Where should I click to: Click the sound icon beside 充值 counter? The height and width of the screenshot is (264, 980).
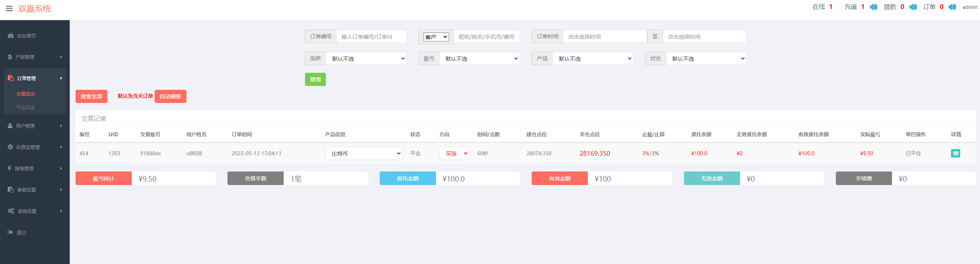pyautogui.click(x=873, y=7)
